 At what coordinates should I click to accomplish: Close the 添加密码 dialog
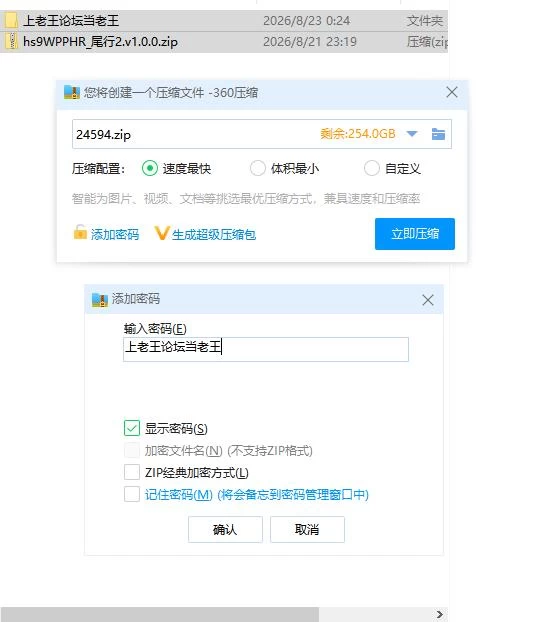click(428, 300)
